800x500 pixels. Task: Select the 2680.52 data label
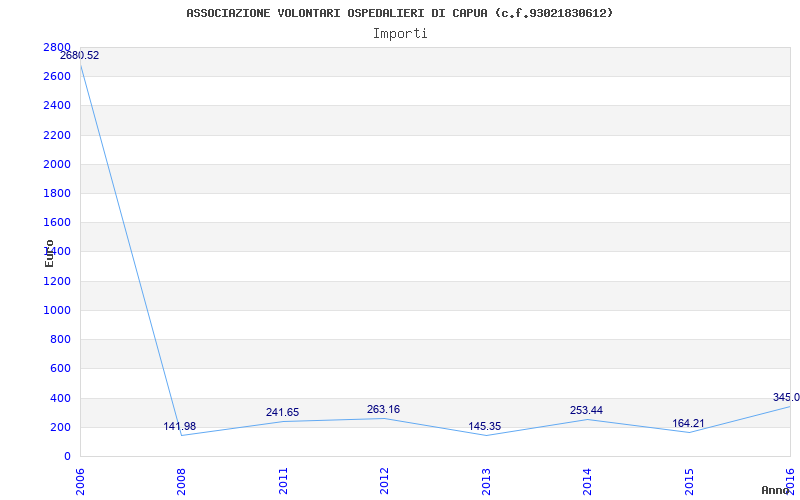click(x=80, y=56)
